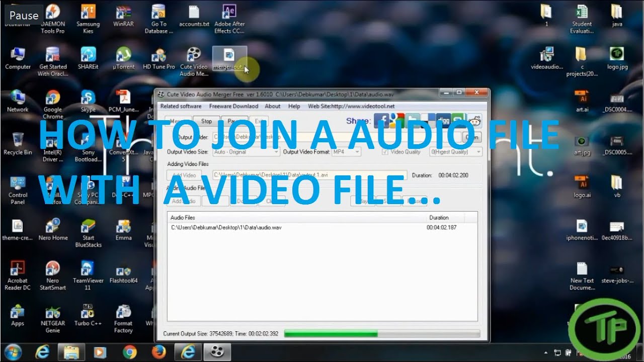The height and width of the screenshot is (362, 644).
Task: Open the NETGEAR Genie shortcut
Action: (53, 319)
